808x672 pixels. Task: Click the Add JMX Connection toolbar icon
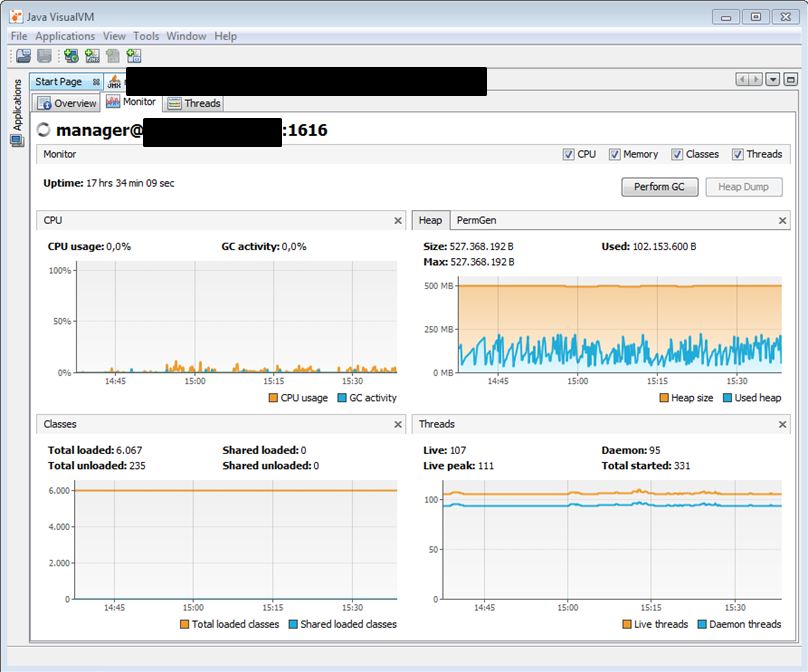[92, 56]
